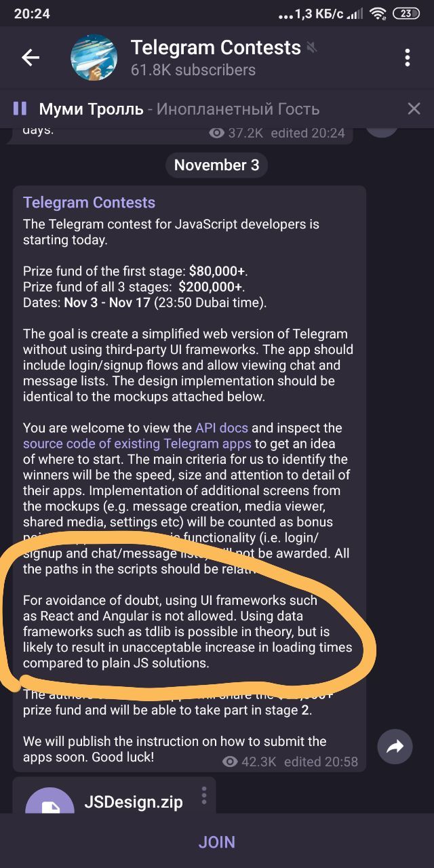Viewport: 434px width, 868px height.
Task: Close the audio player bar
Action: (x=413, y=108)
